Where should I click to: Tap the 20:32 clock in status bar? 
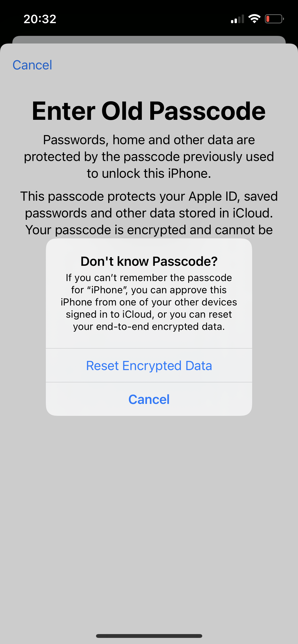pyautogui.click(x=40, y=19)
